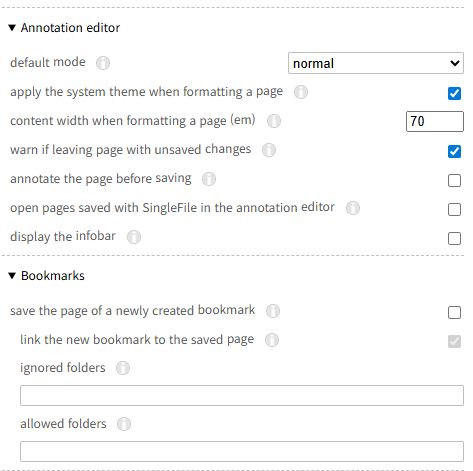The width and height of the screenshot is (473, 471).
Task: Collapse the Bookmarks section
Action: tap(46, 276)
